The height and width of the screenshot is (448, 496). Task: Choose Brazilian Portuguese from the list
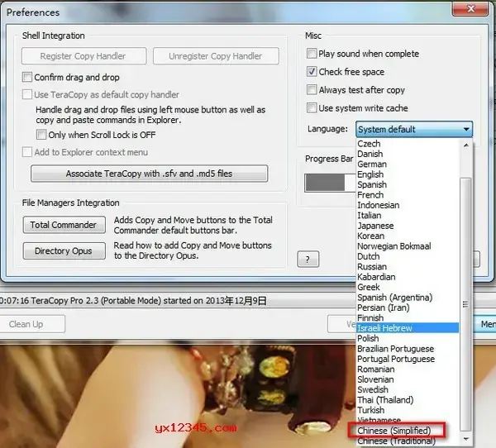coord(408,349)
